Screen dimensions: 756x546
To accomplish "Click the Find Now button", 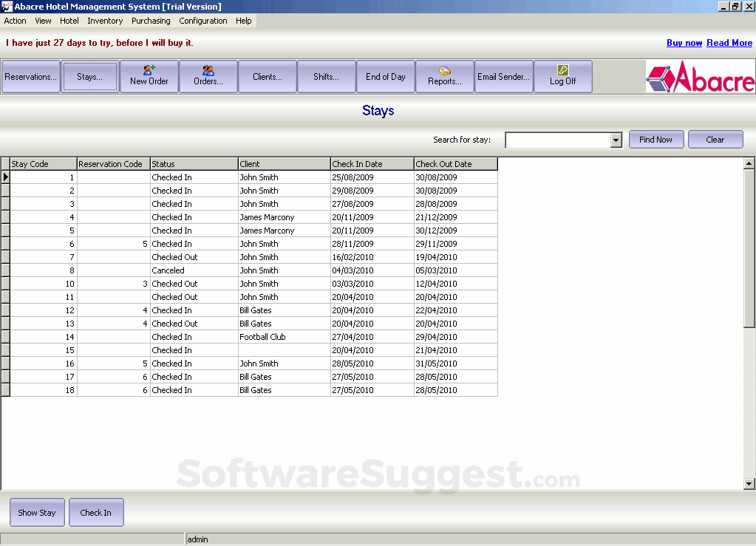I will pyautogui.click(x=655, y=139).
